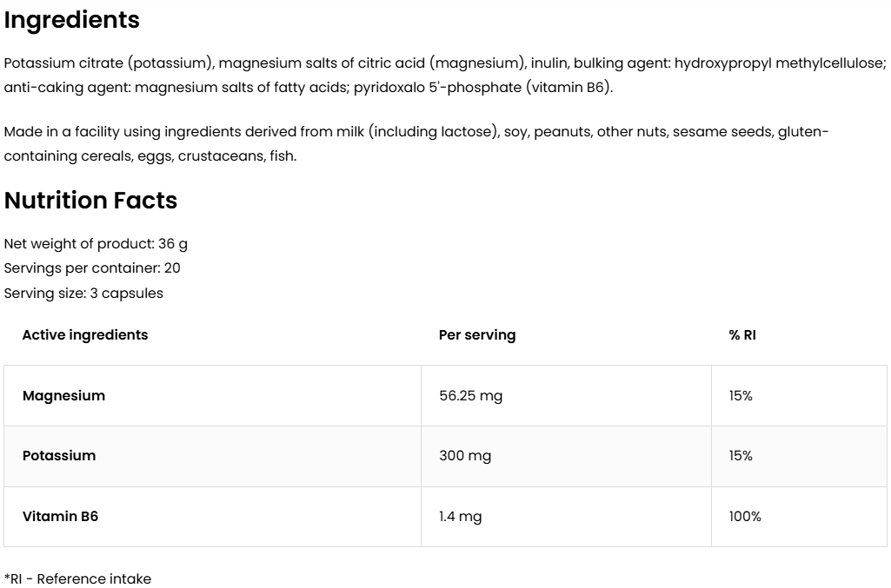Click the 15% RI value for Magnesium
This screenshot has width=891, height=588.
(741, 396)
